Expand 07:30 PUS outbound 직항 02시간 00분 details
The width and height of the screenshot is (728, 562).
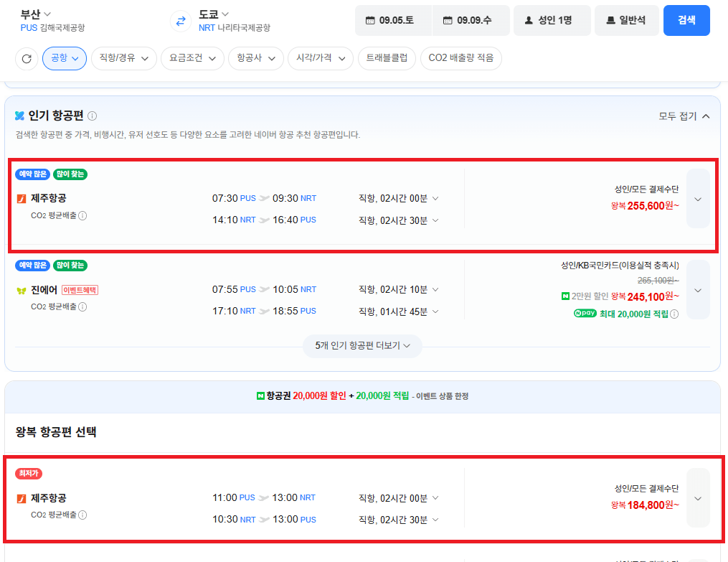click(x=398, y=198)
